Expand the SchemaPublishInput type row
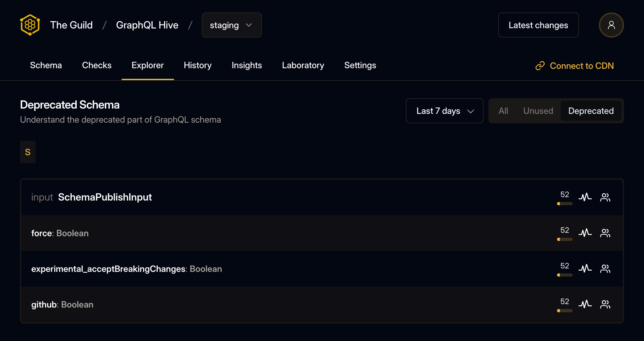This screenshot has width=644, height=341. 105,197
